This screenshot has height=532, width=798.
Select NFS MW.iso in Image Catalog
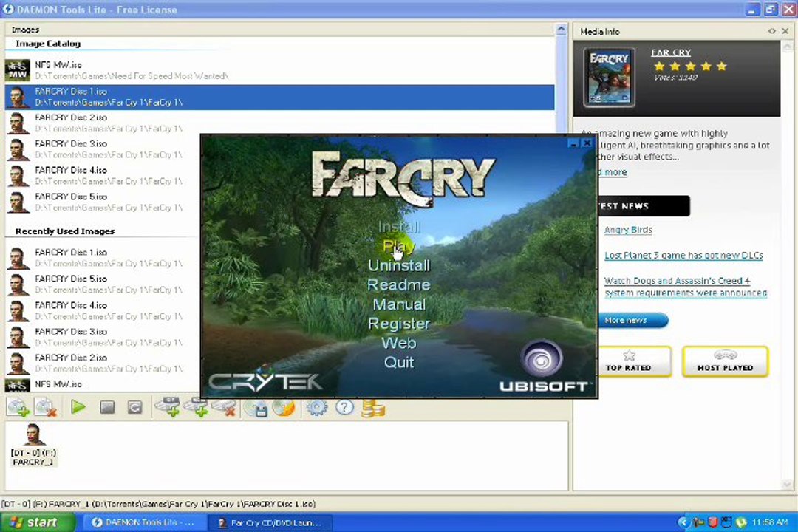pos(279,70)
